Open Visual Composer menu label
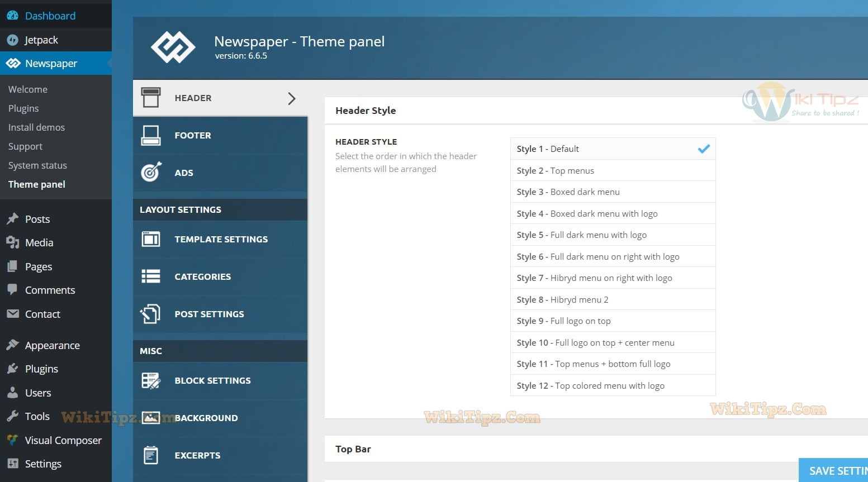The image size is (868, 482). click(x=63, y=440)
